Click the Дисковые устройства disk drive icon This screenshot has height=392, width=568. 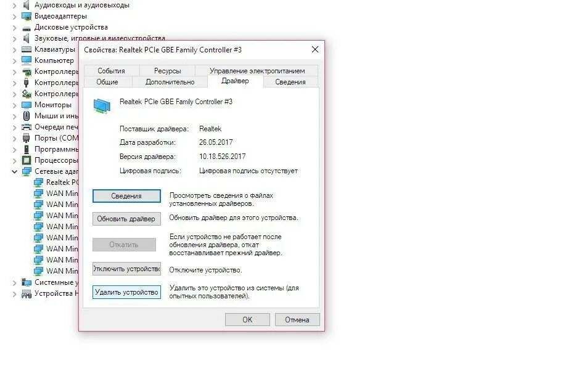click(27, 28)
